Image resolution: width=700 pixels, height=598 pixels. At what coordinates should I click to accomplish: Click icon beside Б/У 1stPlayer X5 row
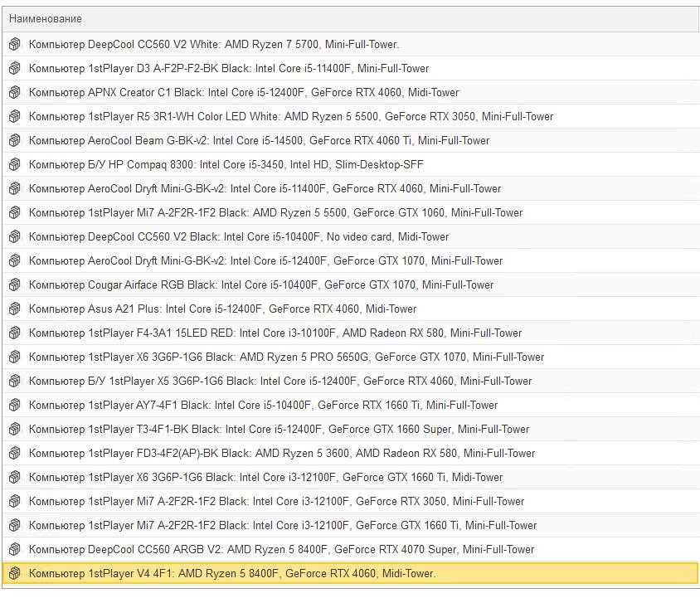15,381
